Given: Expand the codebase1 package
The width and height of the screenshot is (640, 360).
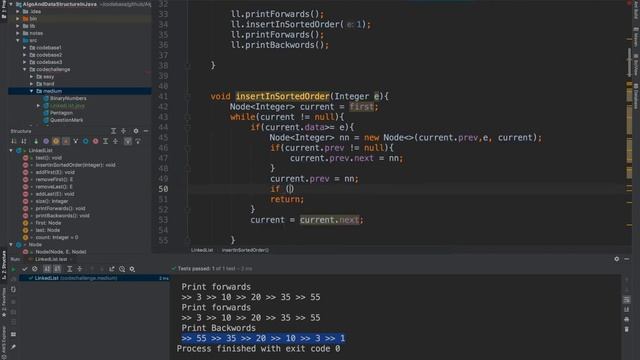Looking at the screenshot, I should tap(25, 48).
